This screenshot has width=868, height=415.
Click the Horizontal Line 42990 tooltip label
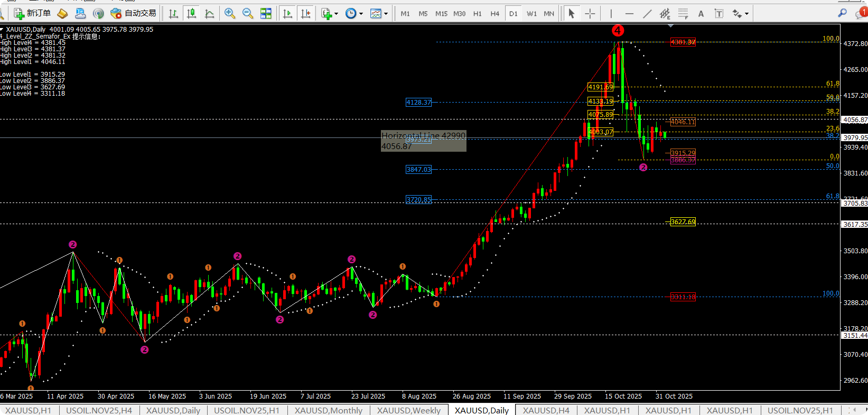(424, 141)
